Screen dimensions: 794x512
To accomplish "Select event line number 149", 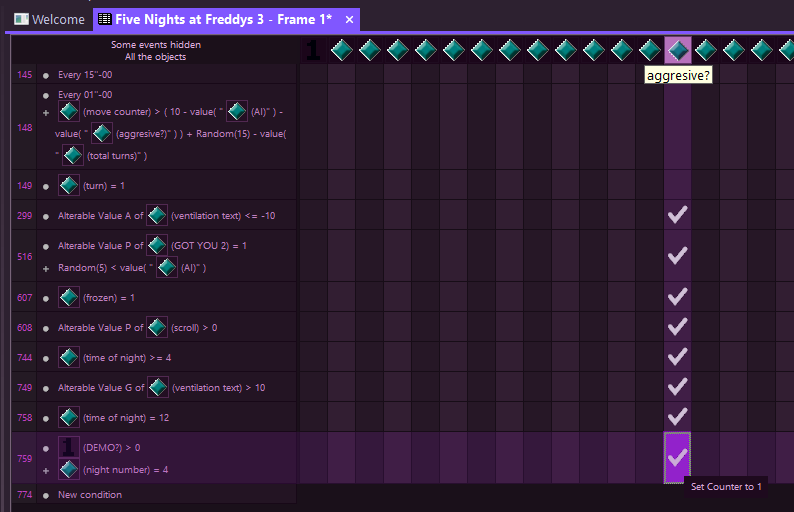I will point(24,185).
